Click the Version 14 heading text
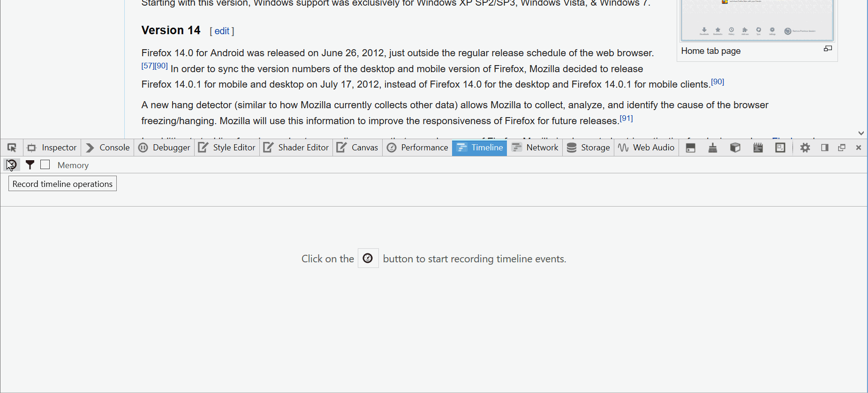 tap(171, 30)
